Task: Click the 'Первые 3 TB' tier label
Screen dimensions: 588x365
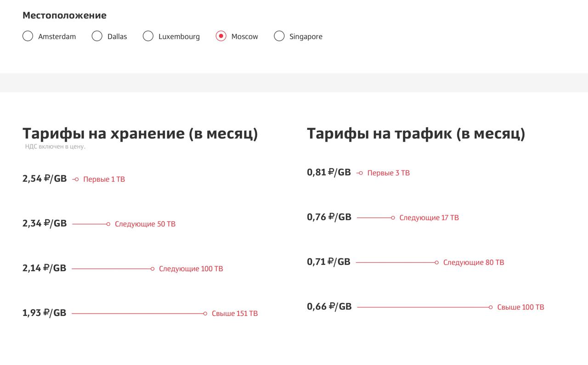Action: tap(389, 173)
